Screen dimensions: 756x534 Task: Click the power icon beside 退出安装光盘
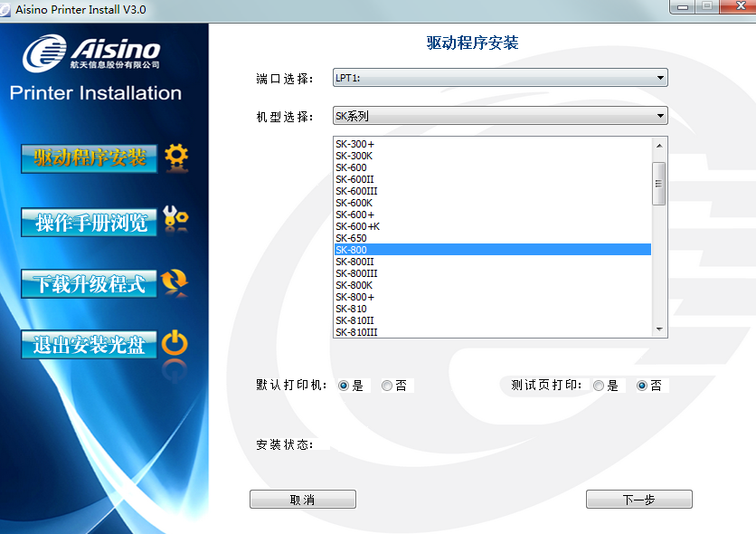176,344
